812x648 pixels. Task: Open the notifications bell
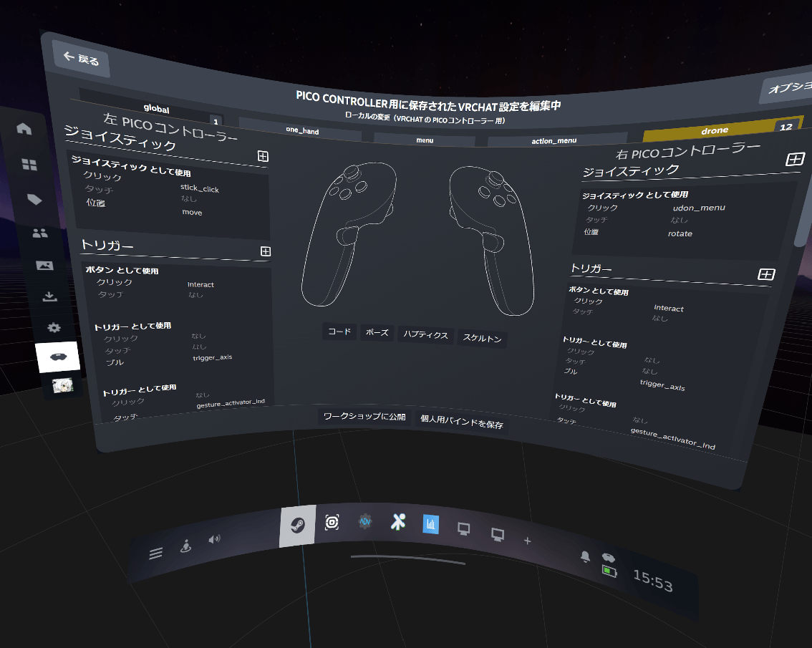click(585, 556)
